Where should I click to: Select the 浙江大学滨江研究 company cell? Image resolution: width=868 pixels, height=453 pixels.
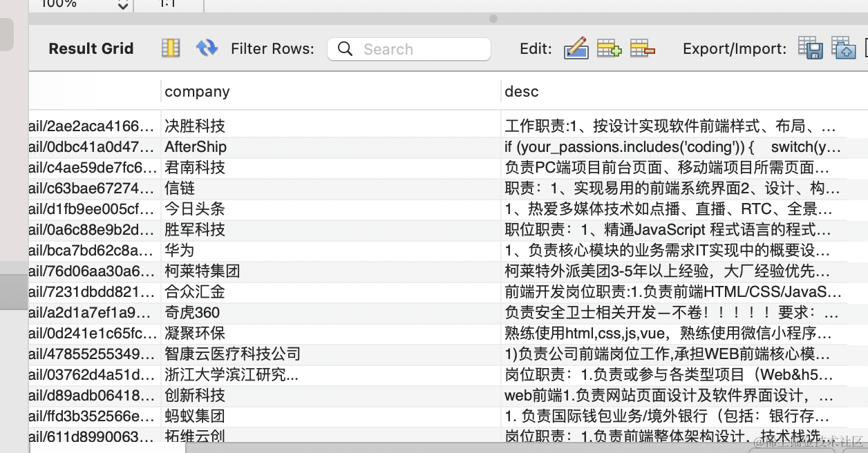(232, 375)
